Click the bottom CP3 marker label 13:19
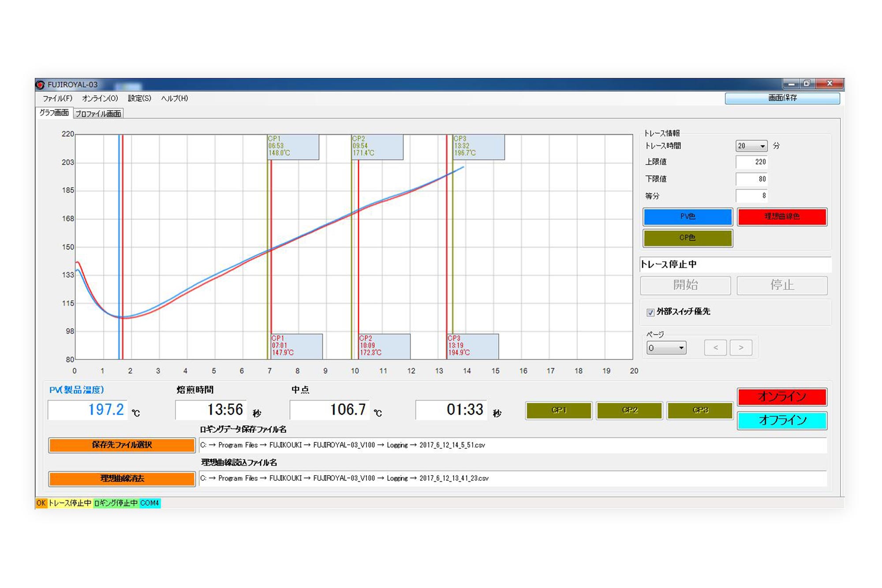The height and width of the screenshot is (588, 882). click(473, 346)
